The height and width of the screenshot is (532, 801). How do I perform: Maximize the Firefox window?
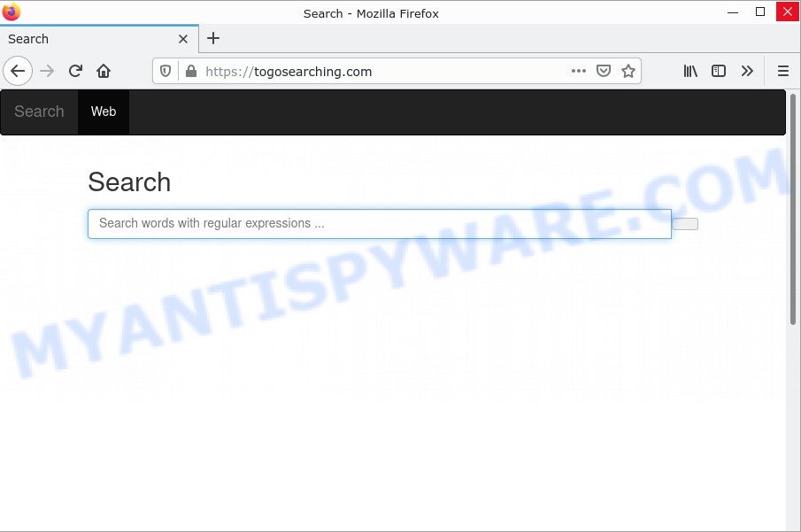coord(760,12)
